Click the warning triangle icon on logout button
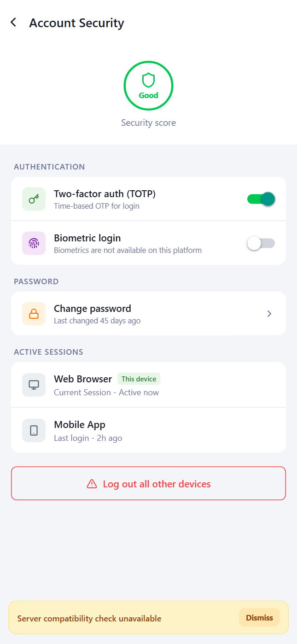Screen dimensions: 297x644 click(92, 484)
